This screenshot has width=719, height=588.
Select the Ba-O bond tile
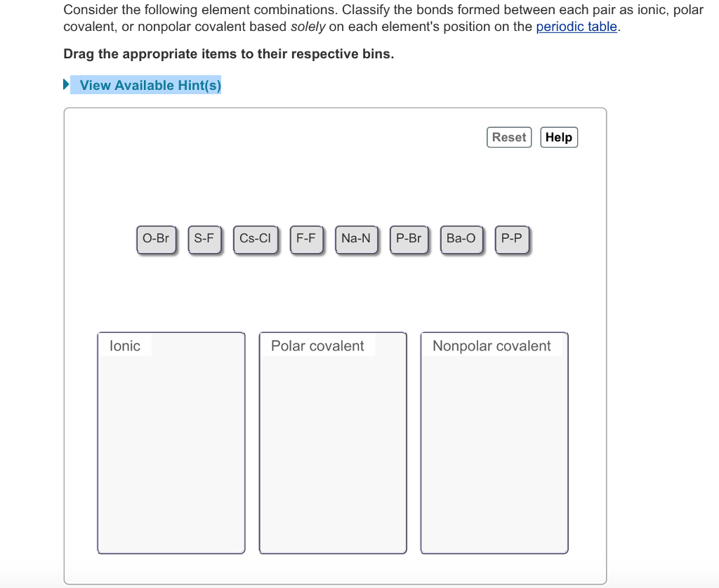click(x=461, y=238)
